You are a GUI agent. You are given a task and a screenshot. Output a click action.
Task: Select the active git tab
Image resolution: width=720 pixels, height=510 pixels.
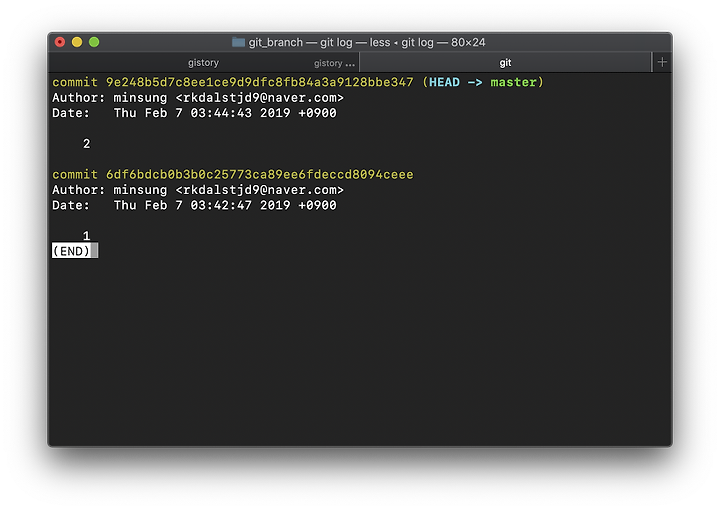pyautogui.click(x=505, y=63)
